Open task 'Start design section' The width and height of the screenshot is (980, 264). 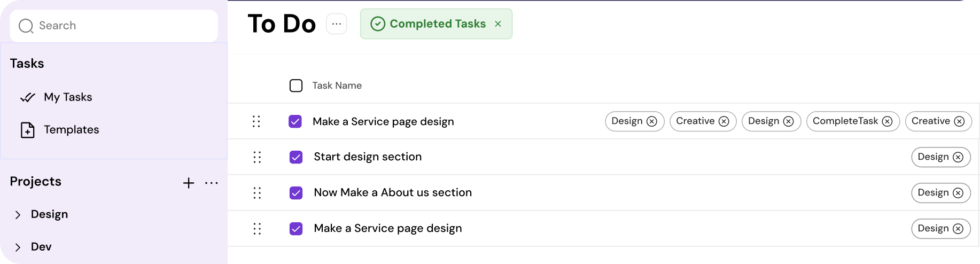[368, 157]
